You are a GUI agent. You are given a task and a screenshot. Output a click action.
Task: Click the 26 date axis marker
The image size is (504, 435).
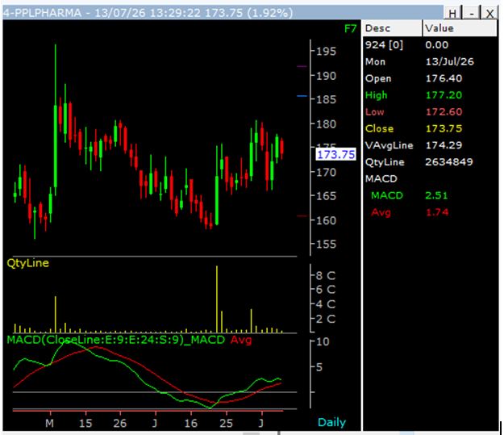(120, 423)
